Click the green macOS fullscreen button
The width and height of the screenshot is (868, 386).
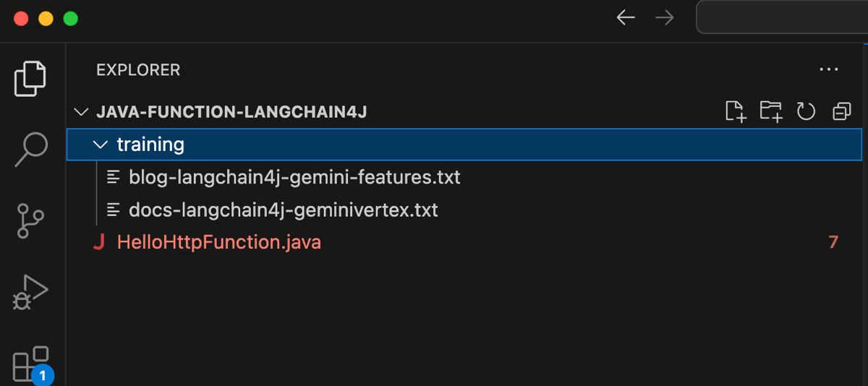70,19
